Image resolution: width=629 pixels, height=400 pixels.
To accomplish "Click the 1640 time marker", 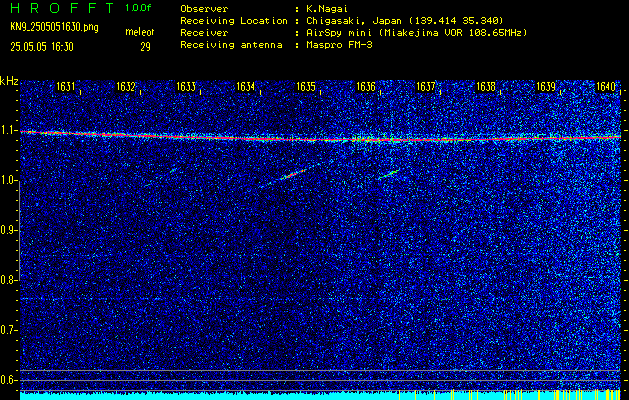I will point(606,86).
